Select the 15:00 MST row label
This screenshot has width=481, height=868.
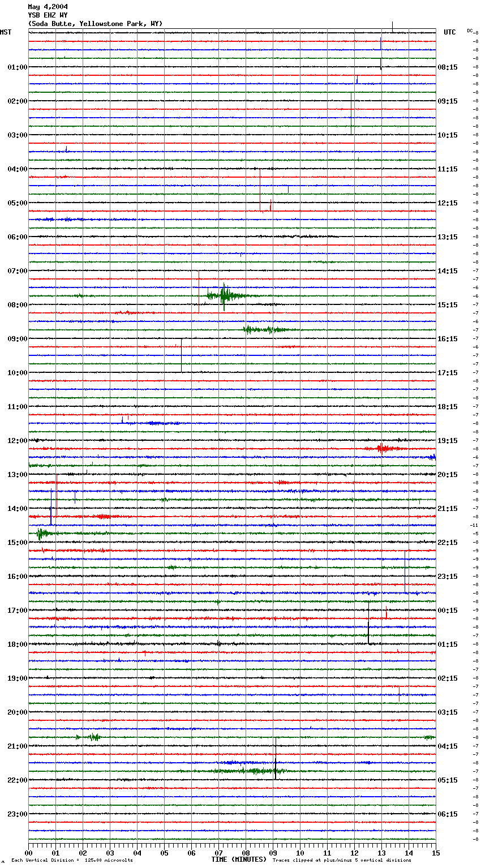(x=18, y=543)
